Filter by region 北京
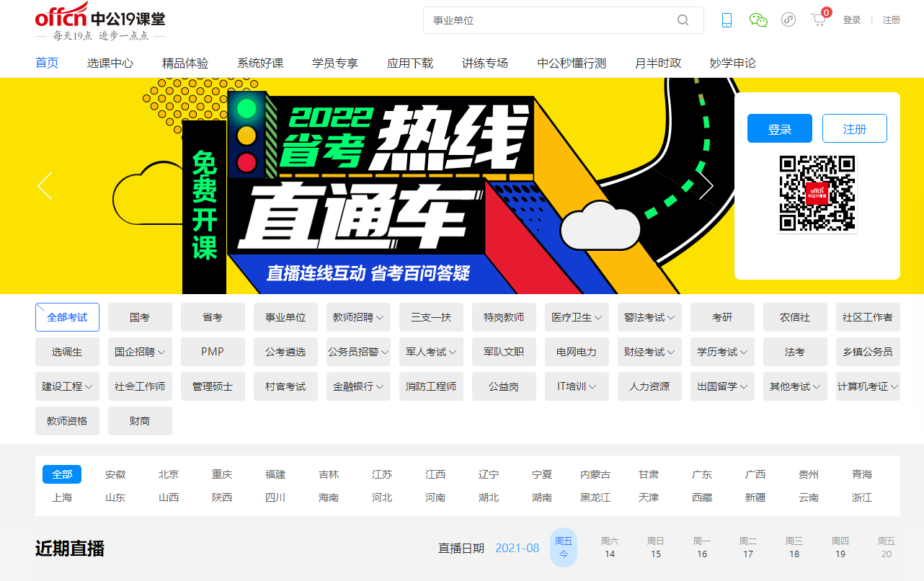 click(x=169, y=474)
